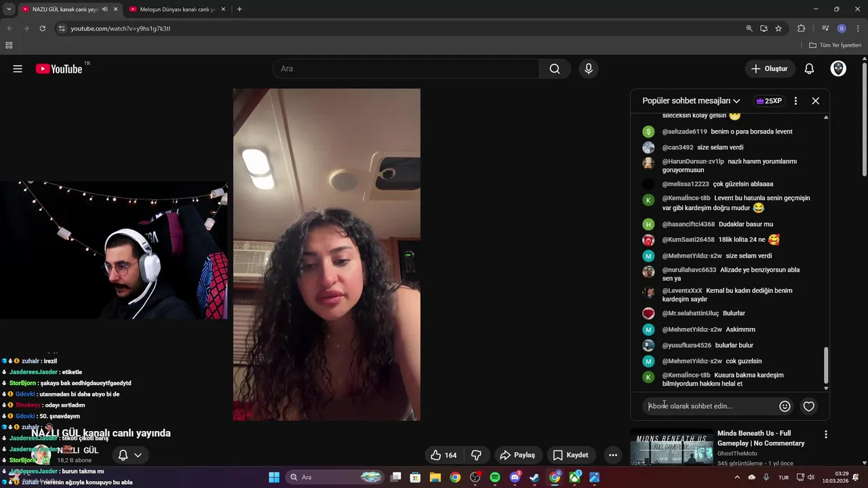Open the YouTube hamburger guide menu
Image resolution: width=868 pixels, height=488 pixels.
18,68
